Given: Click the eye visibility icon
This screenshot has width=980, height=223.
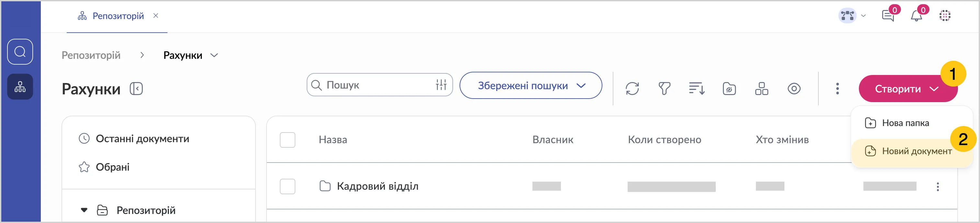Looking at the screenshot, I should click(x=794, y=89).
